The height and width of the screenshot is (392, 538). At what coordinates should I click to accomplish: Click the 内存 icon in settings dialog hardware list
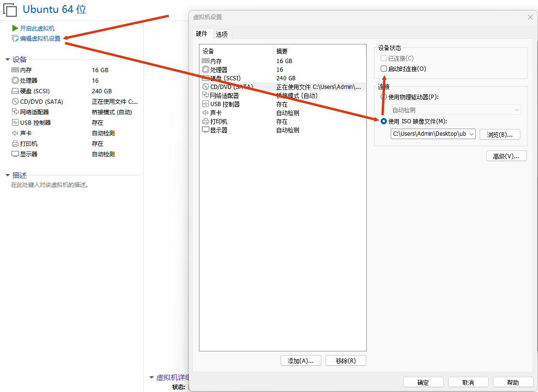[206, 61]
